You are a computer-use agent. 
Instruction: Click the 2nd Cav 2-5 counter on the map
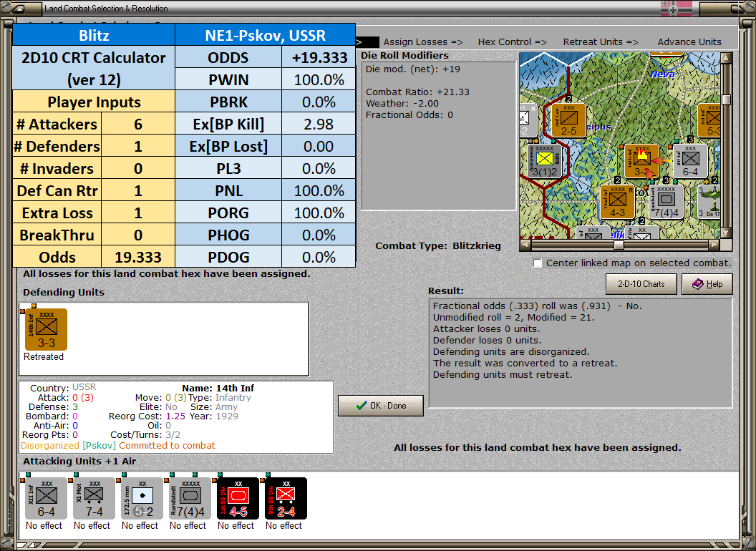[568, 120]
